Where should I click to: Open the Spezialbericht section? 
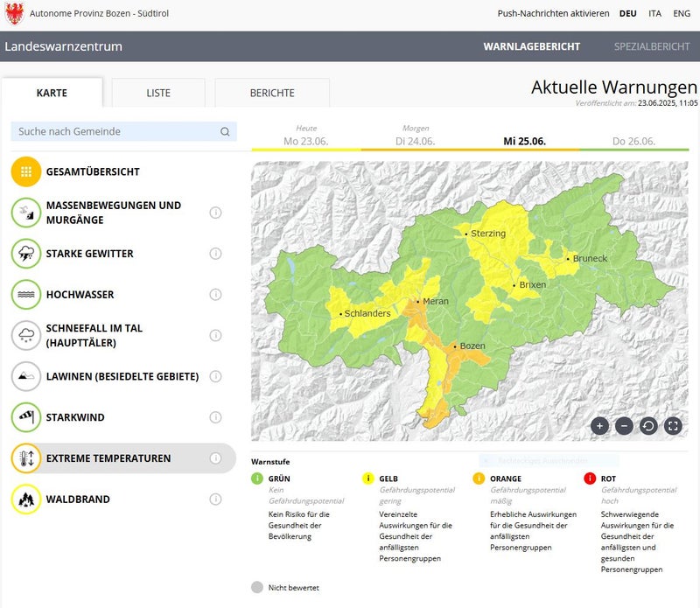click(652, 46)
